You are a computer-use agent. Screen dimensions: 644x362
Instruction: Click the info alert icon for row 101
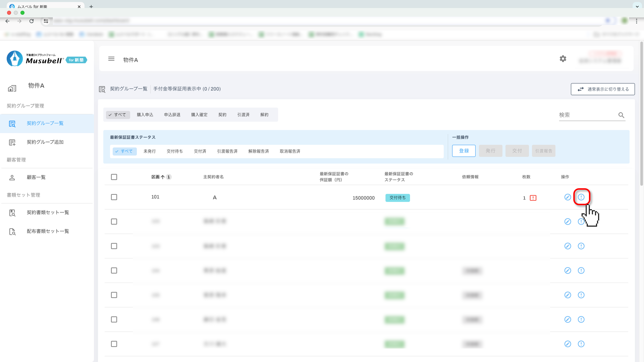coord(581,197)
